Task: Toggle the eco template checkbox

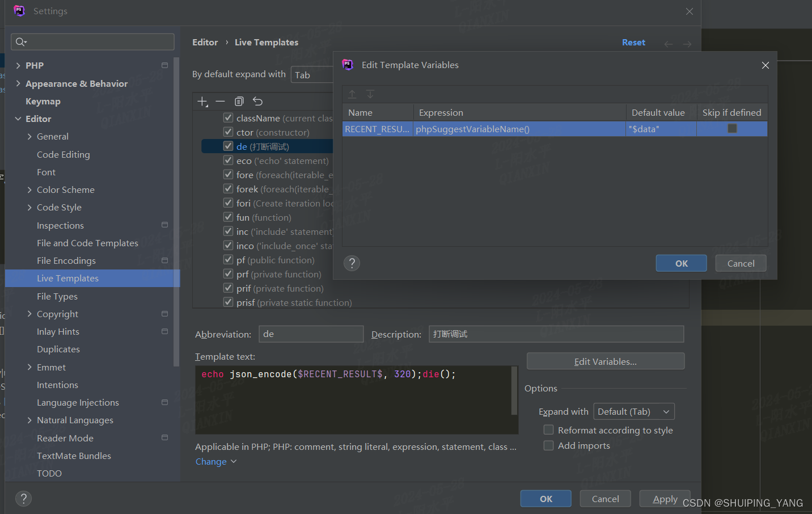Action: 228,160
